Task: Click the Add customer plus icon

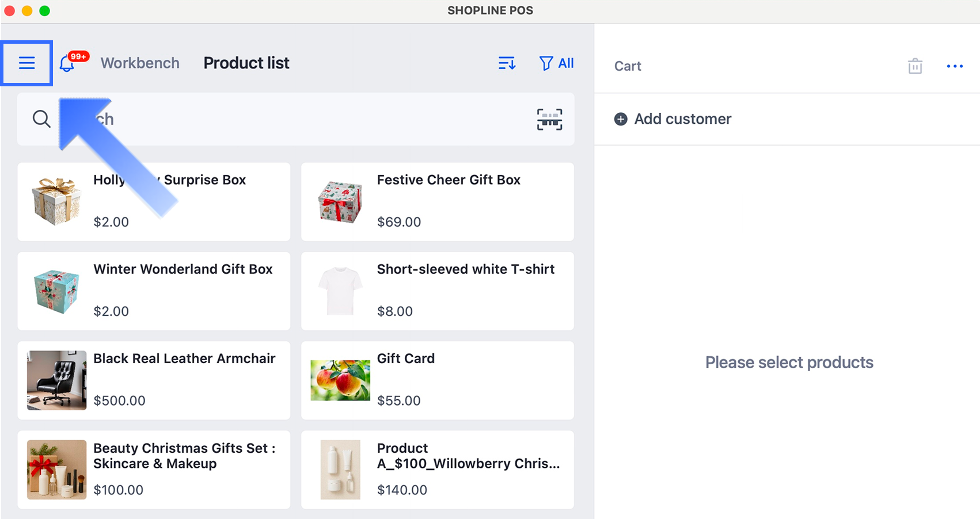Action: (x=621, y=119)
